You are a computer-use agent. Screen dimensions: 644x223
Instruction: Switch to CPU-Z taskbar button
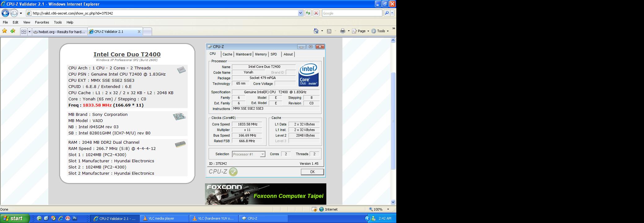coord(263,218)
